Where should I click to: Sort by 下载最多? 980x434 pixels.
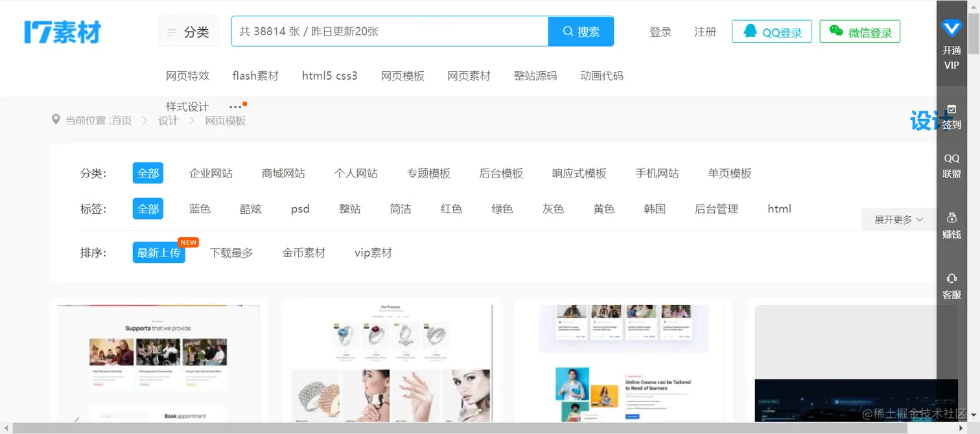[231, 253]
